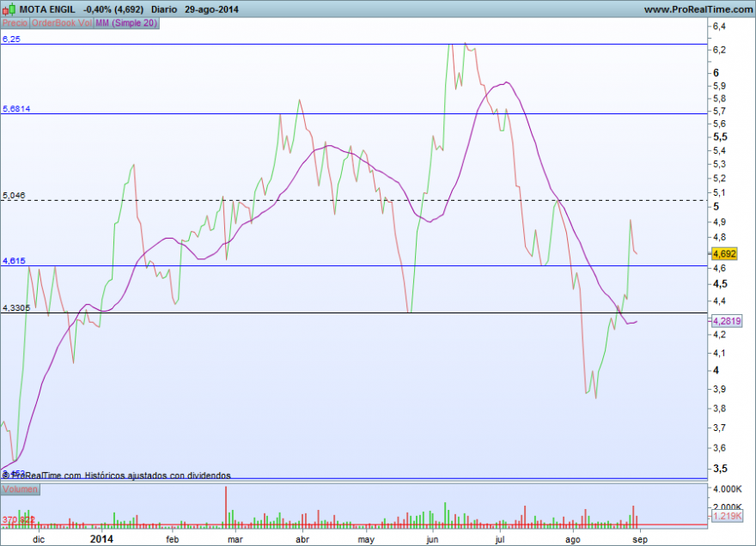Click the 29-ago-2014 date in header
The height and width of the screenshot is (546, 756).
coord(211,9)
